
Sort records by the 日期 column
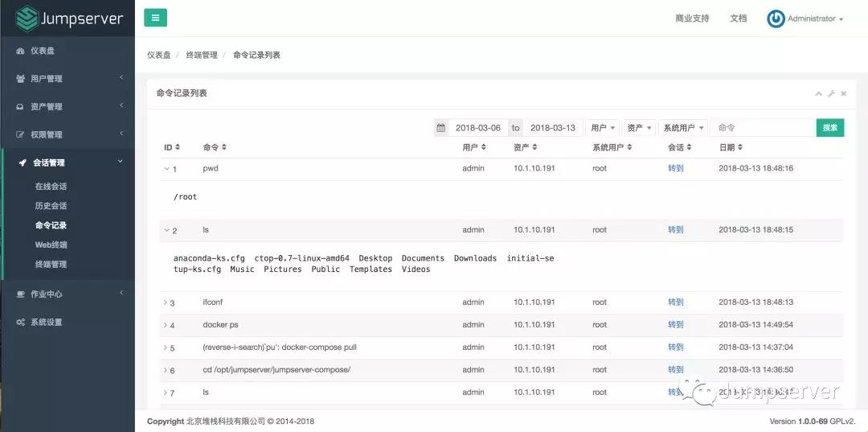(x=730, y=147)
